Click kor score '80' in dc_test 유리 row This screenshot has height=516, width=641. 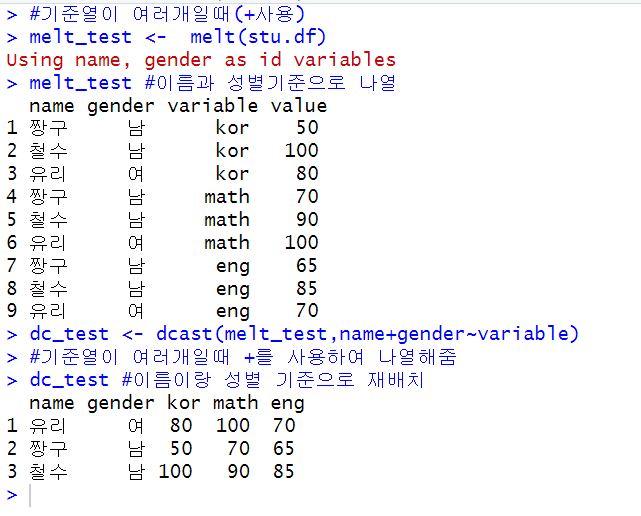(x=181, y=426)
